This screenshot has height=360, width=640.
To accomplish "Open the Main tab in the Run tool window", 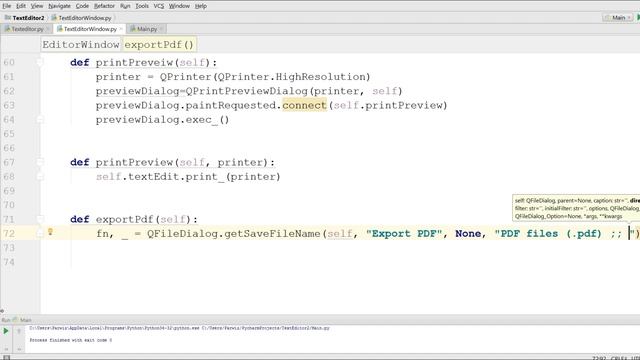I will [22, 320].
